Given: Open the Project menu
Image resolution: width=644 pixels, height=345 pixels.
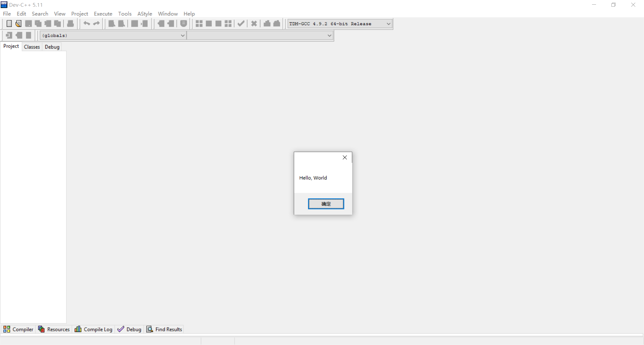Looking at the screenshot, I should click(79, 14).
